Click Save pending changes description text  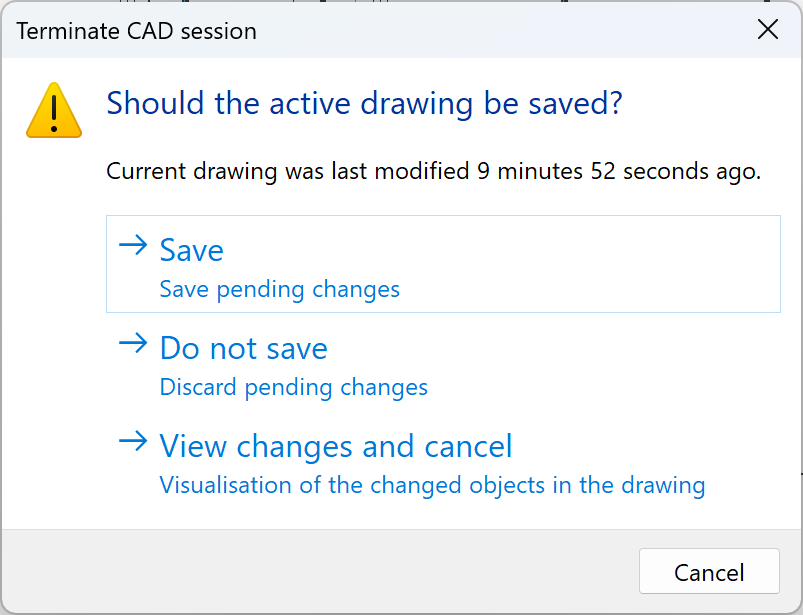[x=282, y=288]
